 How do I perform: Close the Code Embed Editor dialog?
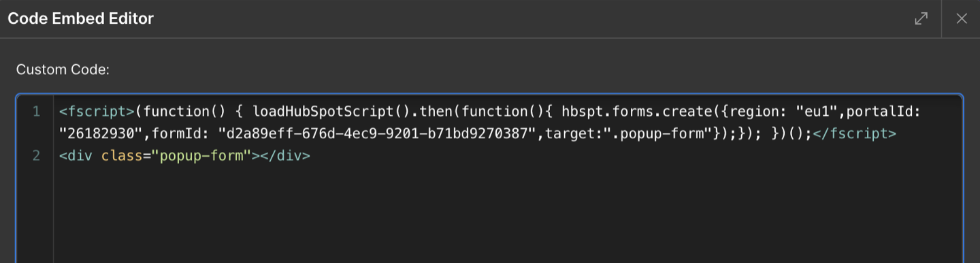tap(962, 18)
